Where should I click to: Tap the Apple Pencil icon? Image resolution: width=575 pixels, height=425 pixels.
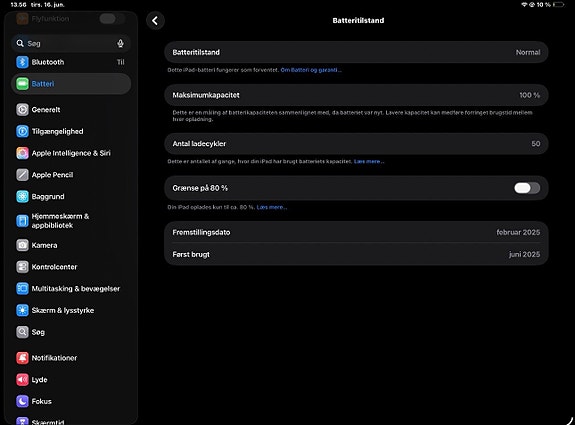[22, 175]
